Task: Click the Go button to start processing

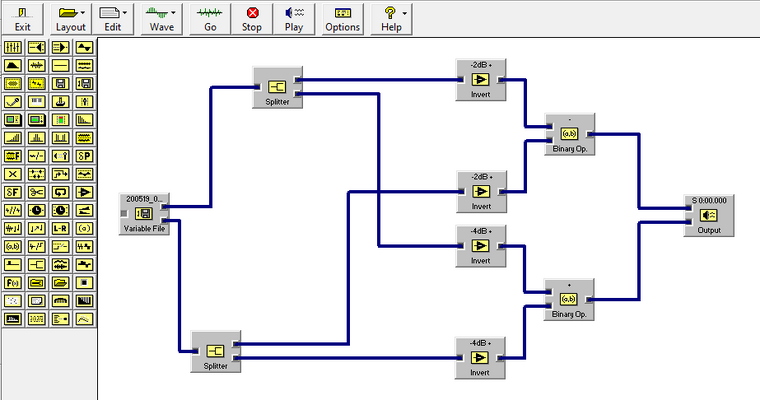Action: pyautogui.click(x=210, y=19)
